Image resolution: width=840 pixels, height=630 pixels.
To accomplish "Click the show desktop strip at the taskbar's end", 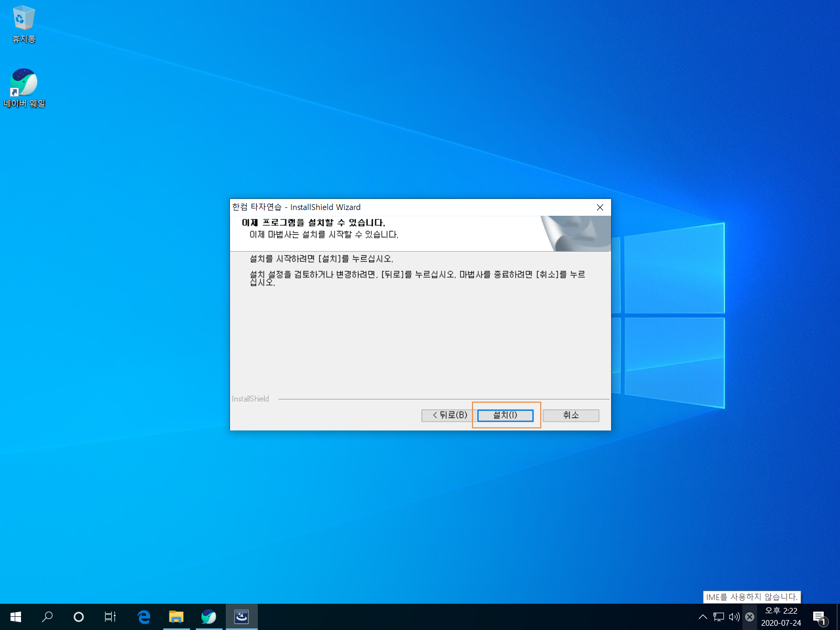I will [x=838, y=617].
